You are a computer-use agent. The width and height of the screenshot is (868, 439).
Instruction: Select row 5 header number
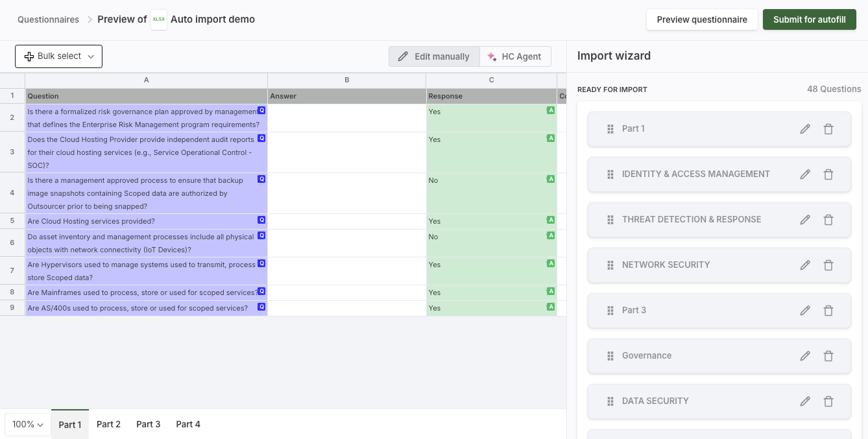[12, 221]
